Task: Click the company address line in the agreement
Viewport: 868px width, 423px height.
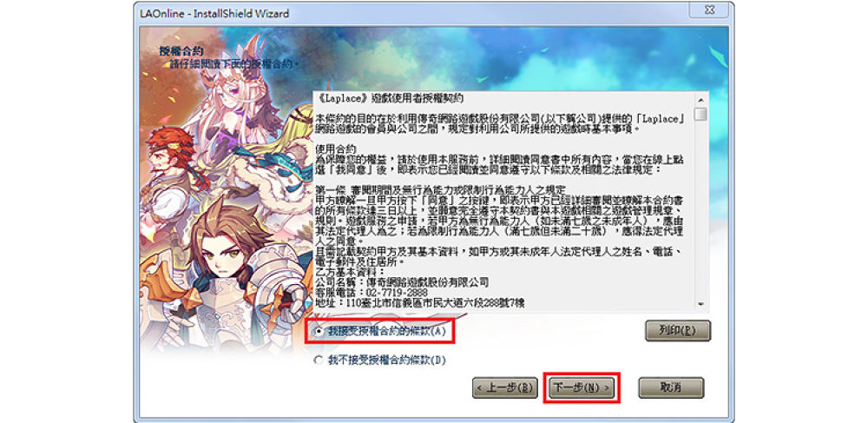Action: pyautogui.click(x=420, y=302)
